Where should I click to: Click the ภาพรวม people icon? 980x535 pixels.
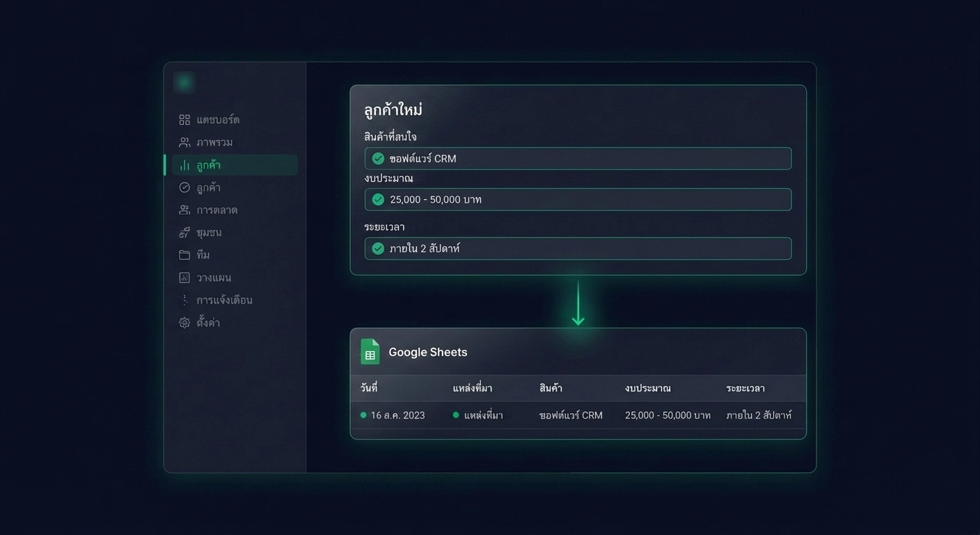(x=184, y=142)
